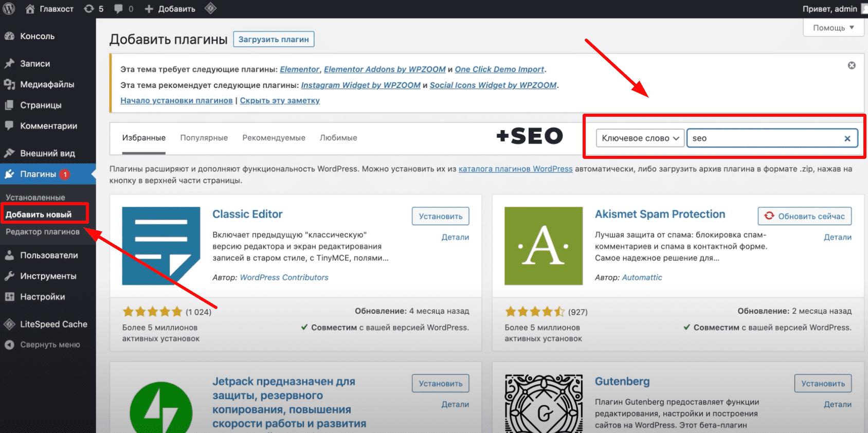Install the Classic Editor plugin

(x=441, y=217)
